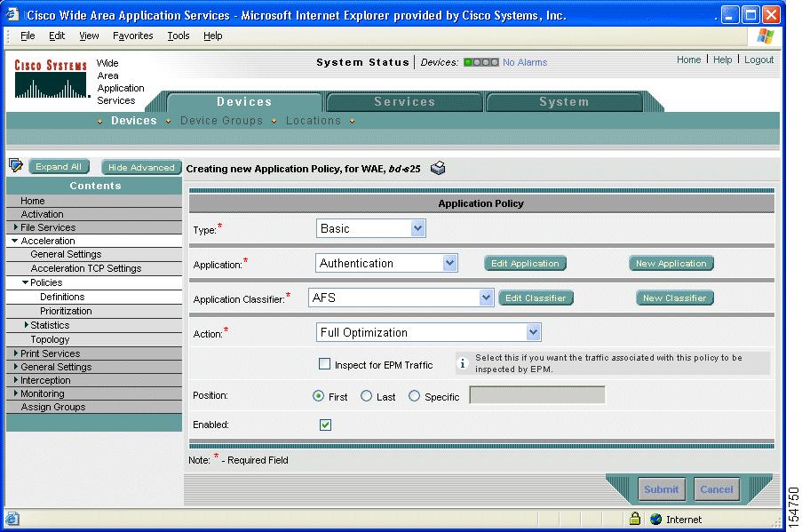
Task: Click the Edit Application button
Action: [525, 263]
